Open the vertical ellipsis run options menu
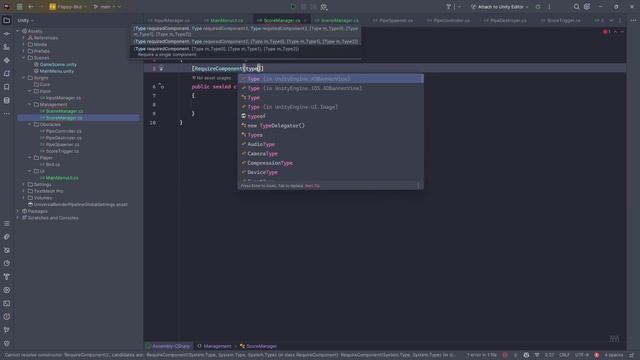 549,7
